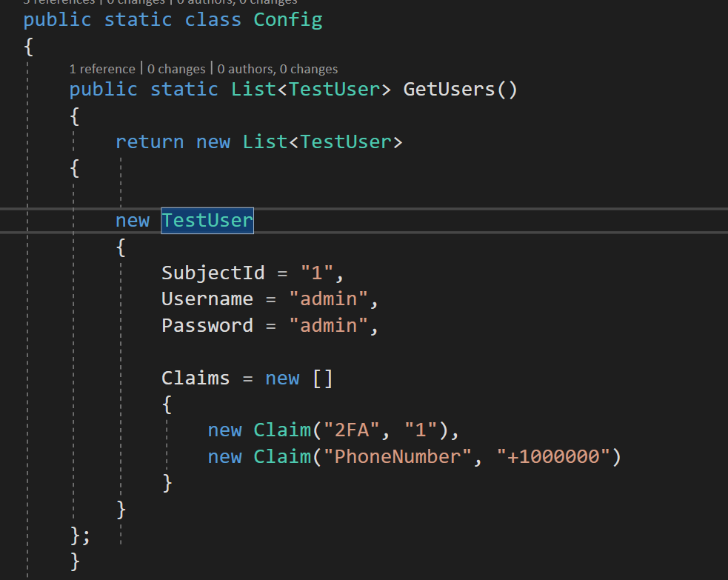The image size is (728, 580).
Task: Place cursor on the Config class name
Action: coord(288,19)
